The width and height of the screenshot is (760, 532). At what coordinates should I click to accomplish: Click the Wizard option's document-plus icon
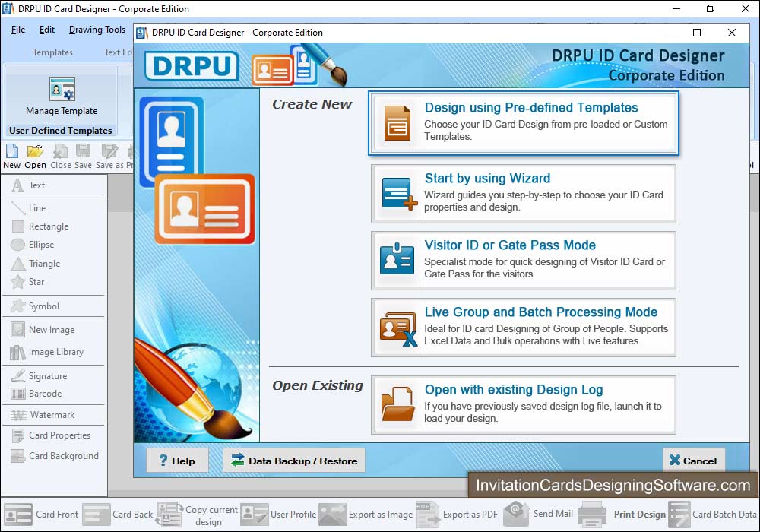(x=398, y=194)
